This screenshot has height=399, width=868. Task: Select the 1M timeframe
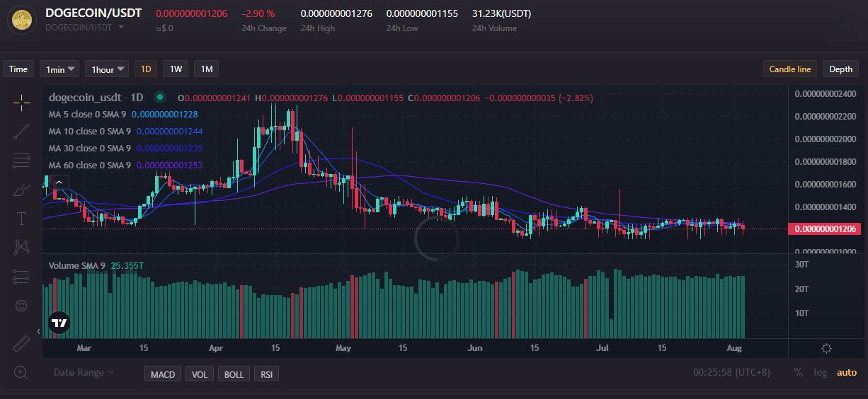[x=206, y=69]
